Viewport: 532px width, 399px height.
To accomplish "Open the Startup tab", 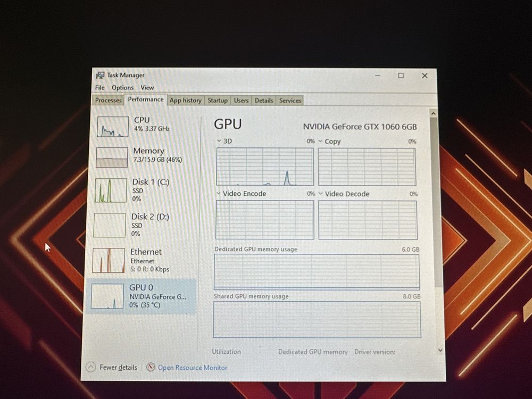I will coord(218,101).
